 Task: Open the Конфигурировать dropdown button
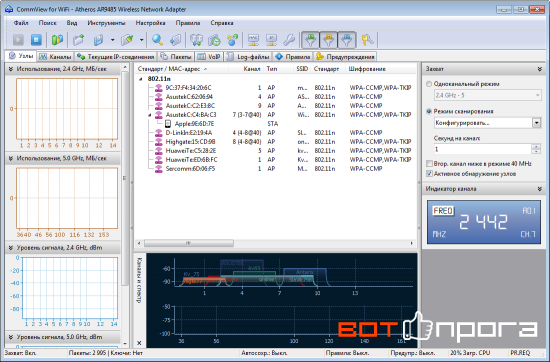click(537, 123)
